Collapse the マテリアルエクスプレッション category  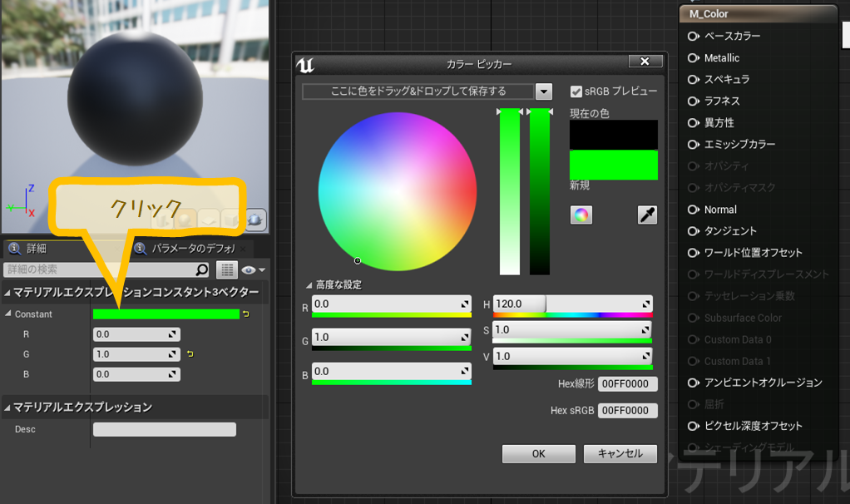(x=7, y=408)
